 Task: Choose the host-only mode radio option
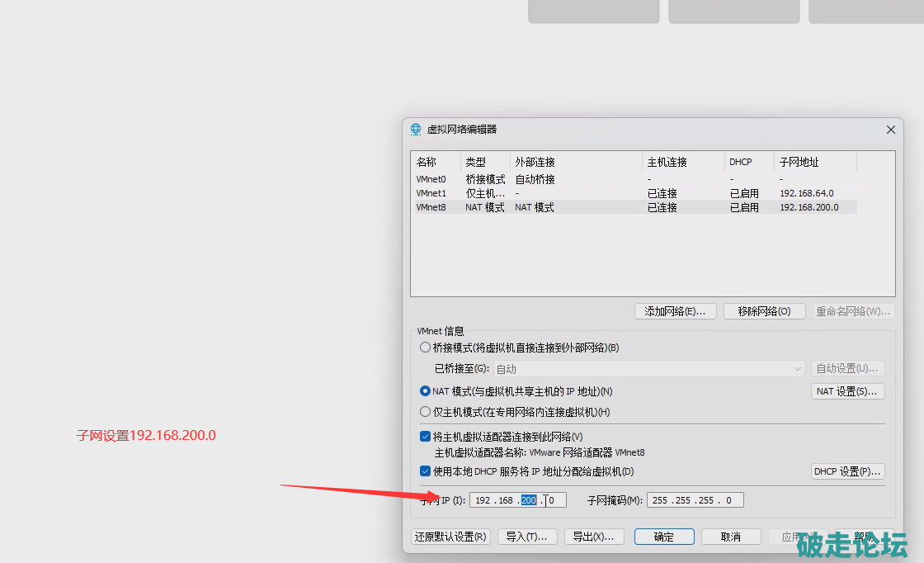[x=426, y=412]
